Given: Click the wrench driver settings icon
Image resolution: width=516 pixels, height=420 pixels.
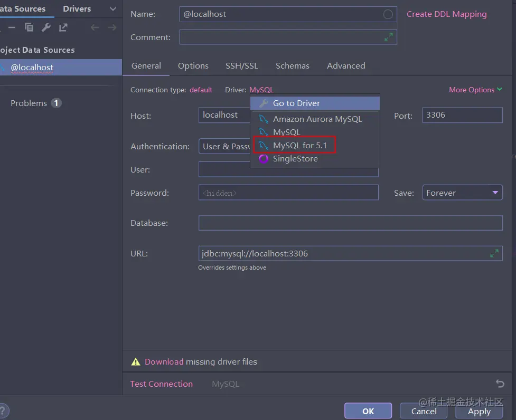Looking at the screenshot, I should [x=46, y=27].
